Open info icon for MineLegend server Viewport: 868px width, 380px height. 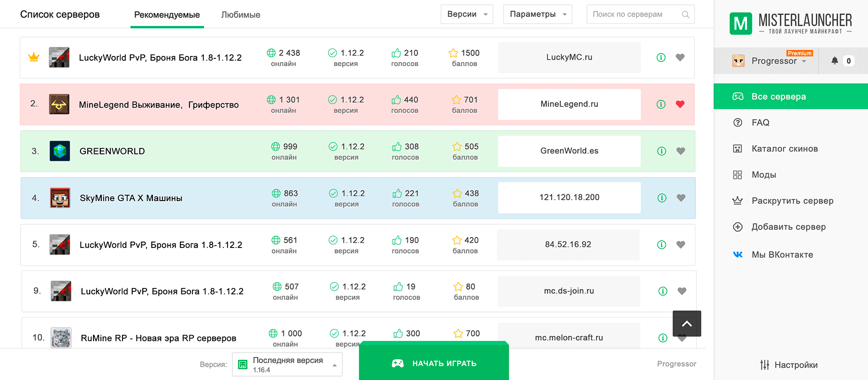point(661,104)
